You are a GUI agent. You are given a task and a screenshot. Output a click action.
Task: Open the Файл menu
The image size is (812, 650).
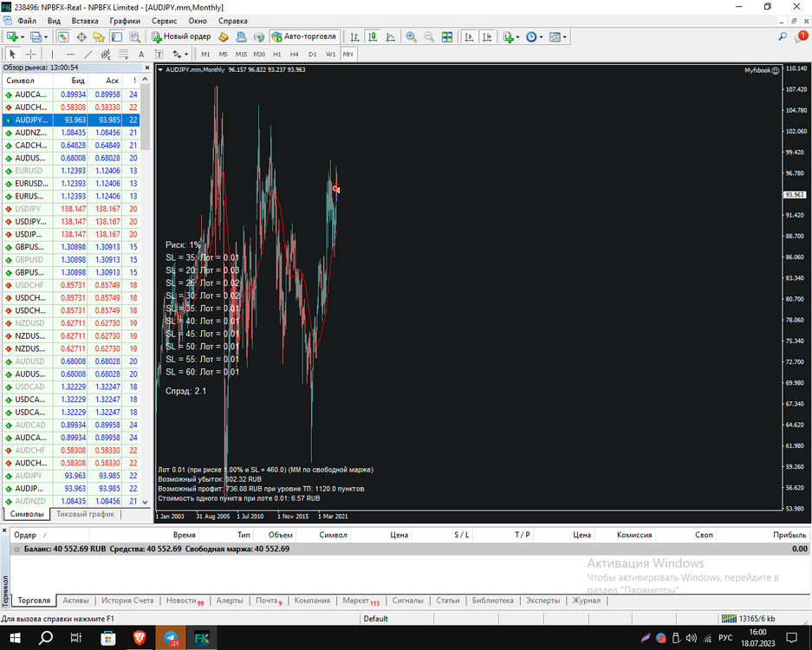point(27,22)
